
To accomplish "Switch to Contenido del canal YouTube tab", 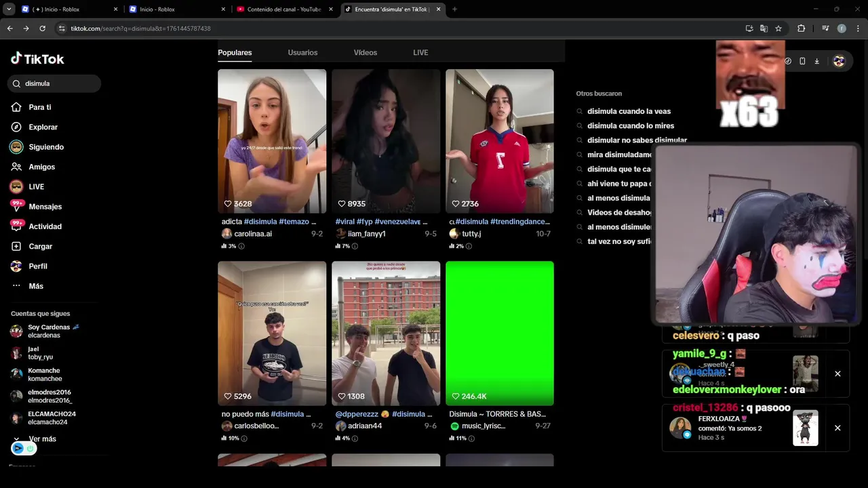I will (283, 9).
